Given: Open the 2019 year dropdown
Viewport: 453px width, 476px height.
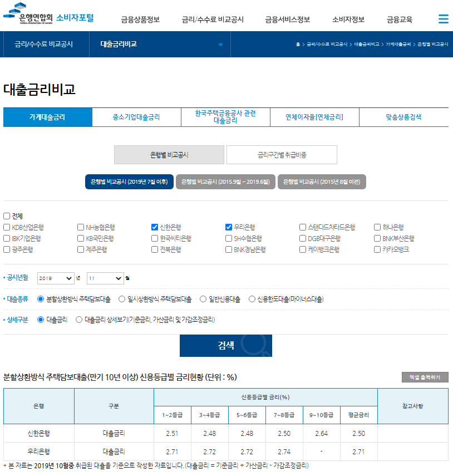Looking at the screenshot, I should click(56, 278).
